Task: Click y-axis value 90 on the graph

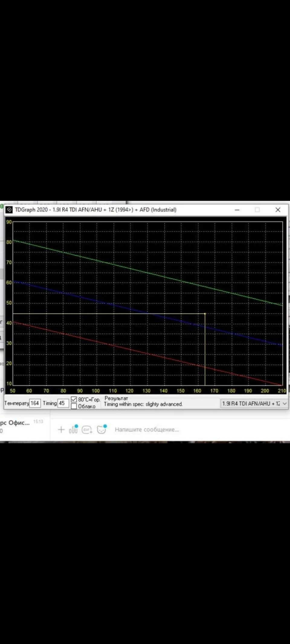Action: (x=9, y=222)
